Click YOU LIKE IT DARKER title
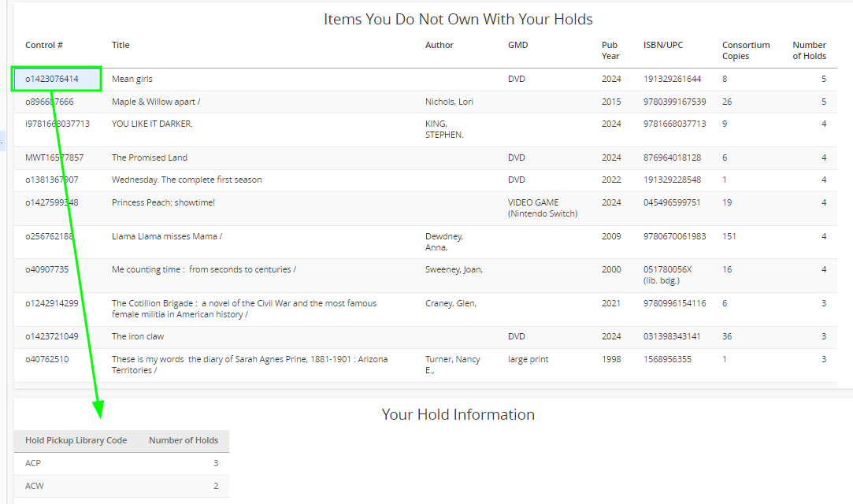Screen dimensions: 853x504 152,124
